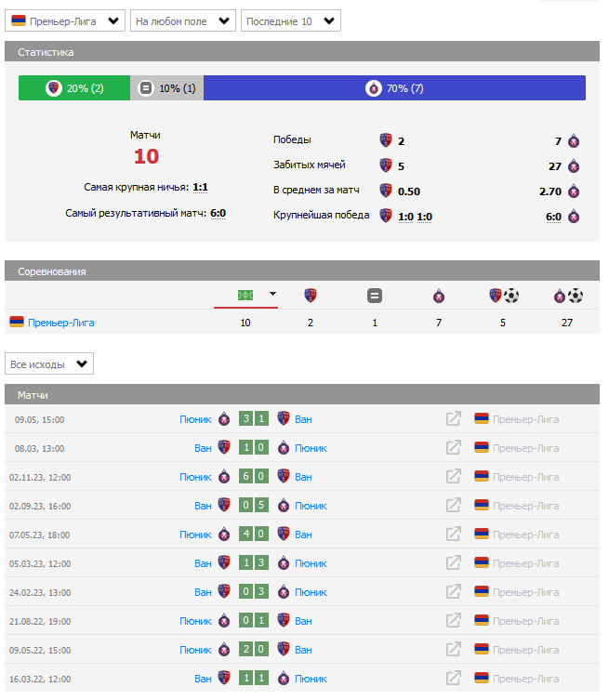Sort by matches played column icon
609x700 pixels.
(245, 296)
